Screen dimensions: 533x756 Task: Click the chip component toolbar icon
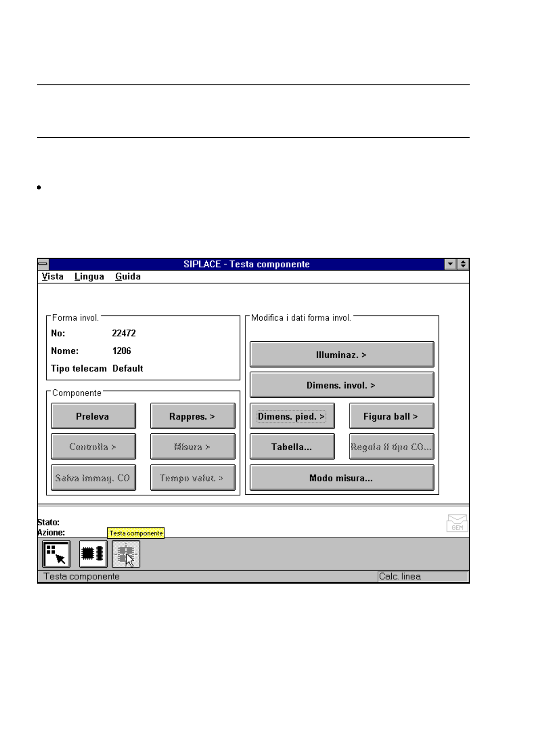93,554
